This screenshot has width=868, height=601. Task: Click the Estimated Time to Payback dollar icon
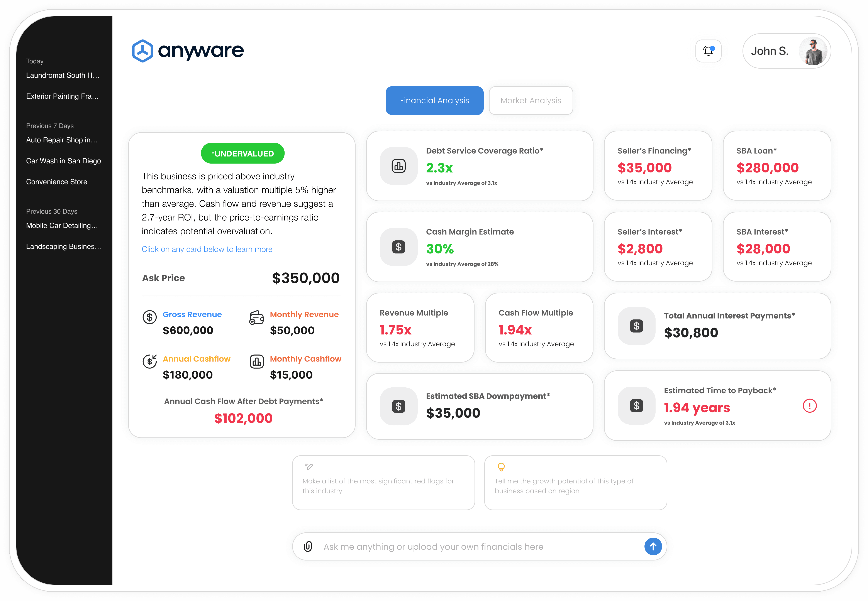[636, 405]
